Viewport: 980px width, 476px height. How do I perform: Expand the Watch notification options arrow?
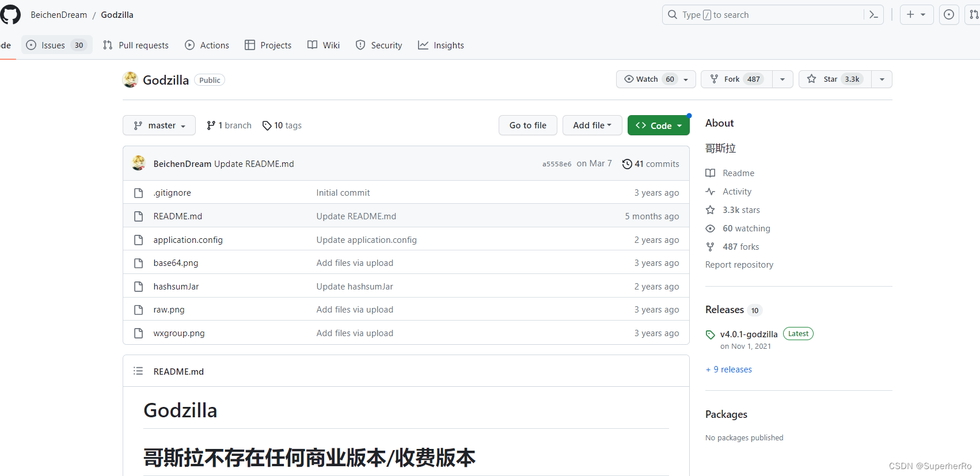tap(686, 79)
